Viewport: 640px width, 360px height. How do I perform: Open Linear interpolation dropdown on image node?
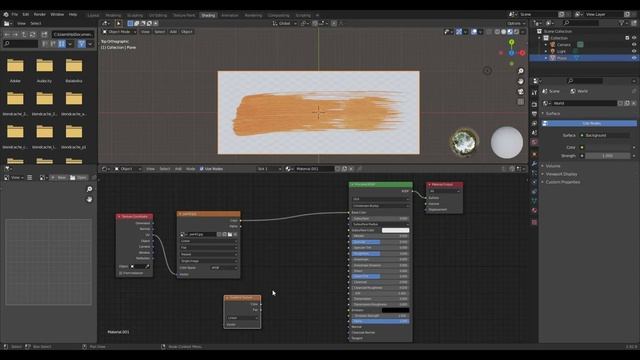click(x=209, y=241)
